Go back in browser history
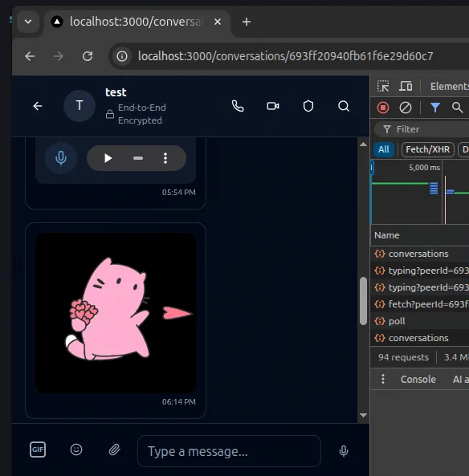Image resolution: width=469 pixels, height=476 pixels. coord(30,56)
